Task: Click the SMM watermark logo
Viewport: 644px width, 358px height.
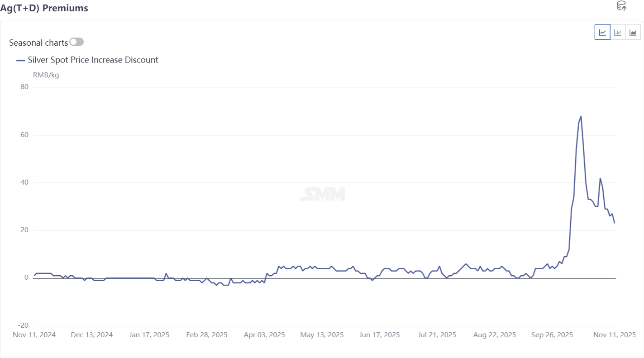Action: 322,194
